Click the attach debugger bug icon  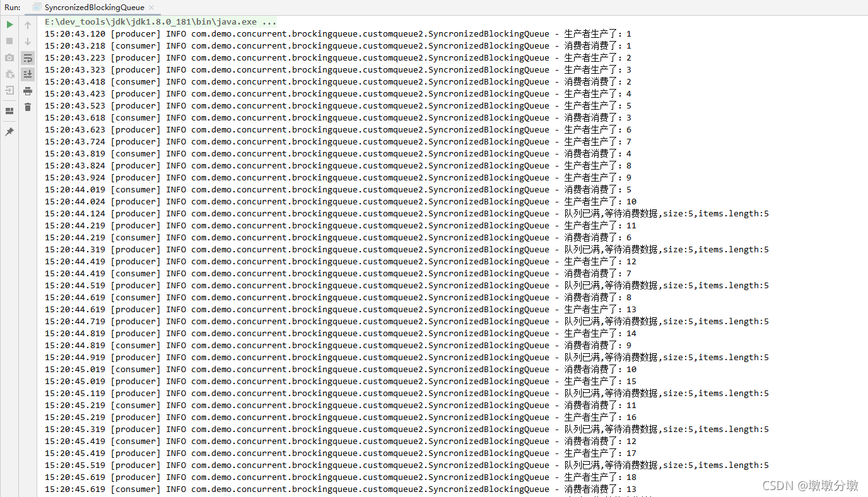tap(9, 74)
